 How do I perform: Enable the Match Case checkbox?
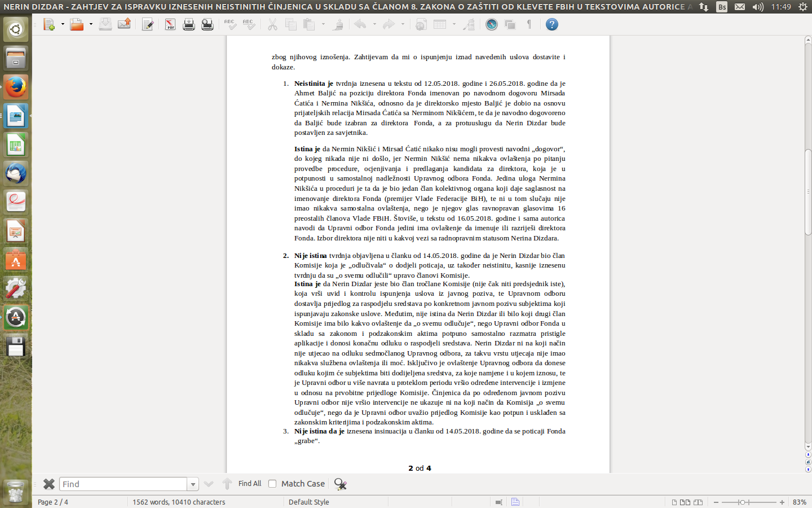pos(272,484)
